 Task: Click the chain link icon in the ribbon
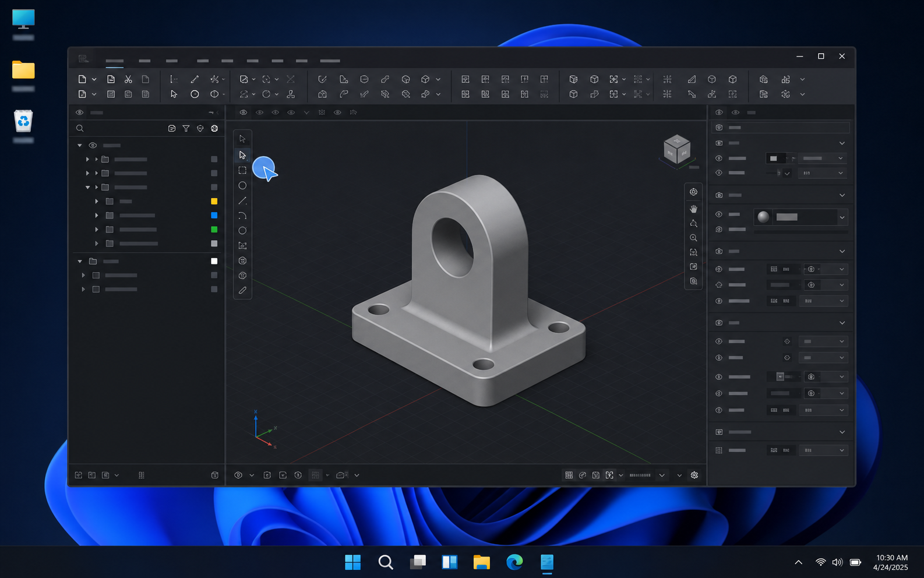pyautogui.click(x=385, y=79)
